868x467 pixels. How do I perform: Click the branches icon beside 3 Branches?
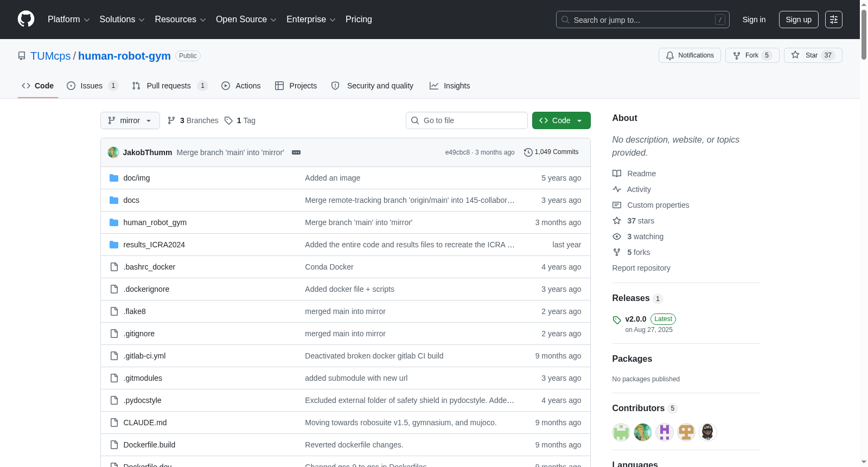pos(171,120)
